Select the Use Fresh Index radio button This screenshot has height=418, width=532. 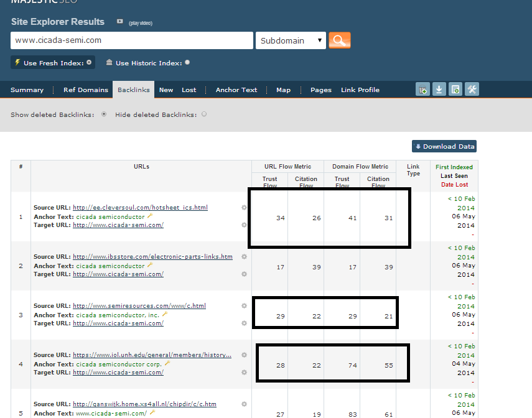point(89,62)
